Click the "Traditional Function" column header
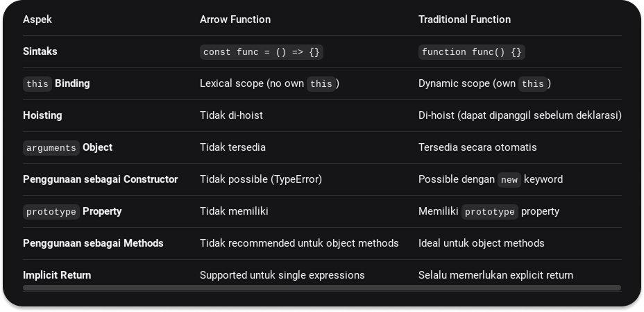This screenshot has width=644, height=312. [x=464, y=19]
